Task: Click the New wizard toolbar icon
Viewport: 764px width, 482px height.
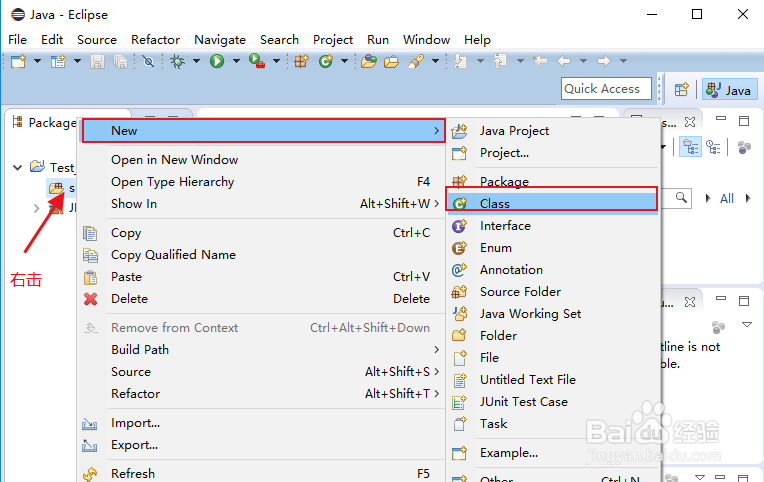Action: [x=19, y=61]
